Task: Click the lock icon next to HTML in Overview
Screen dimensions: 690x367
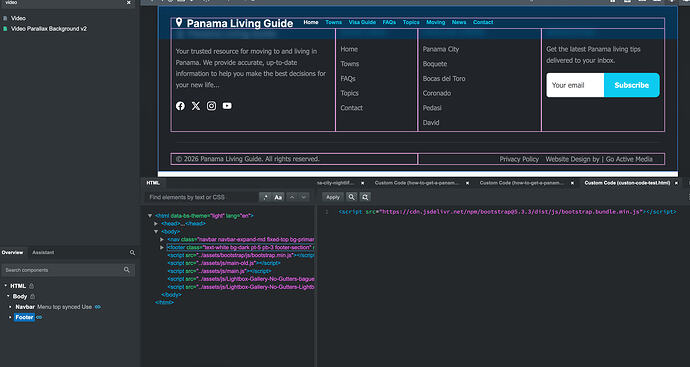Action: 31,286
